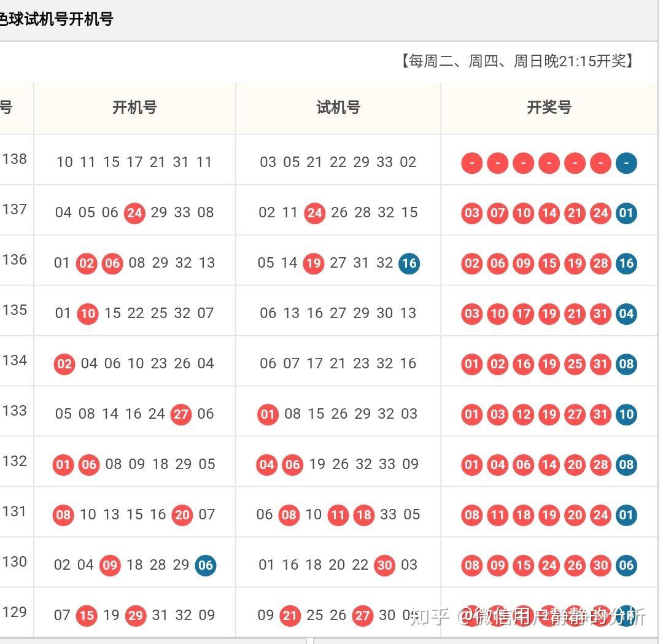Image resolution: width=663 pixels, height=644 pixels.
Task: Click red ball 19 in row 136 试机号
Action: click(x=313, y=263)
